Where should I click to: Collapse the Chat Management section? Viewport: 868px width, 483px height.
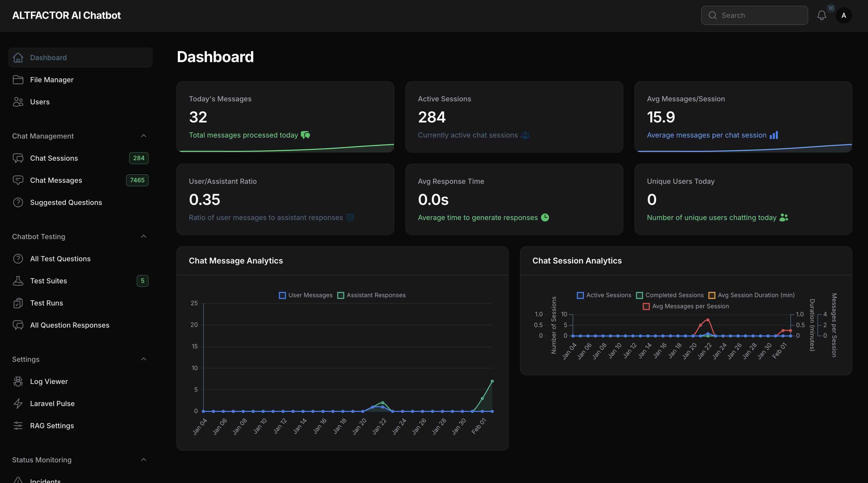(144, 136)
